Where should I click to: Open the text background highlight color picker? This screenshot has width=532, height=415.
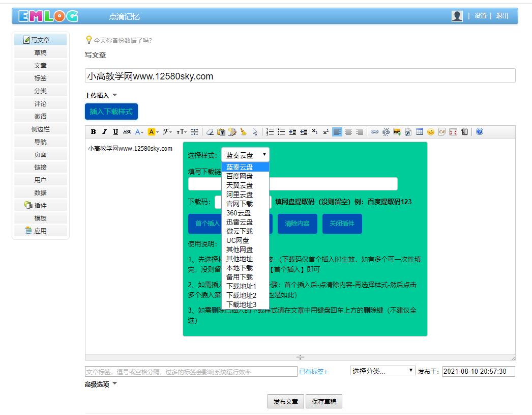153,132
